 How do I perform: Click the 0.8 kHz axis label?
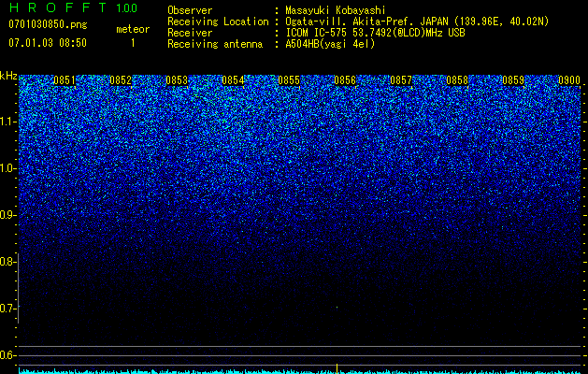click(7, 262)
